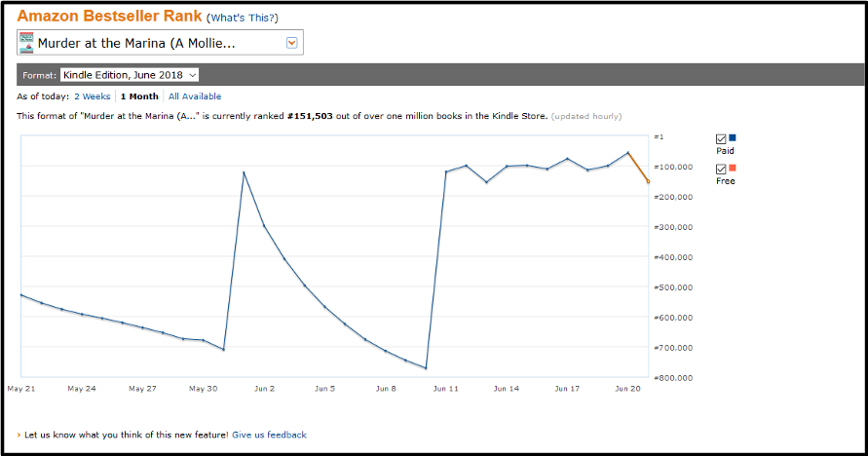Click the peak data point before Jun 2

244,172
